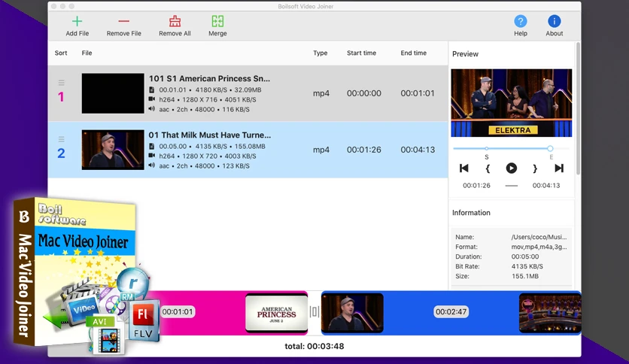Image resolution: width=629 pixels, height=364 pixels.
Task: Click the Remove File minus icon
Action: tap(124, 21)
